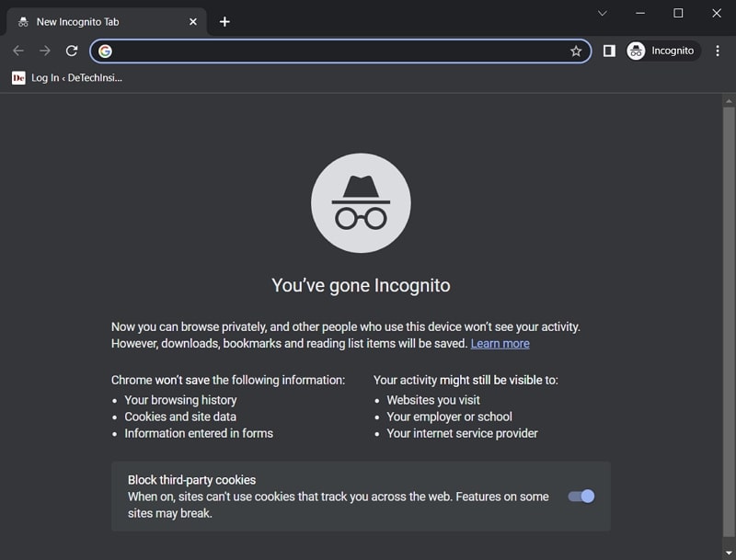Click "Your internet service provider" item
The image size is (736, 560).
tap(462, 433)
